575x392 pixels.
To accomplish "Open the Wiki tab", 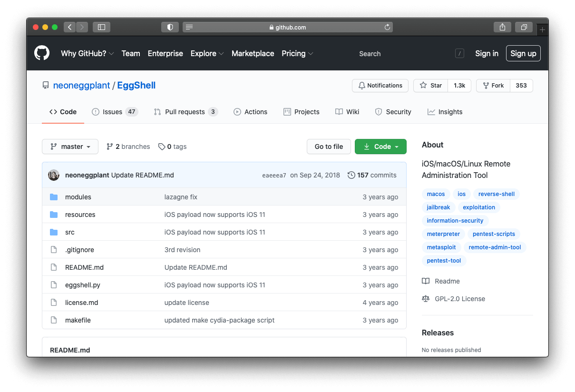I will click(x=347, y=112).
